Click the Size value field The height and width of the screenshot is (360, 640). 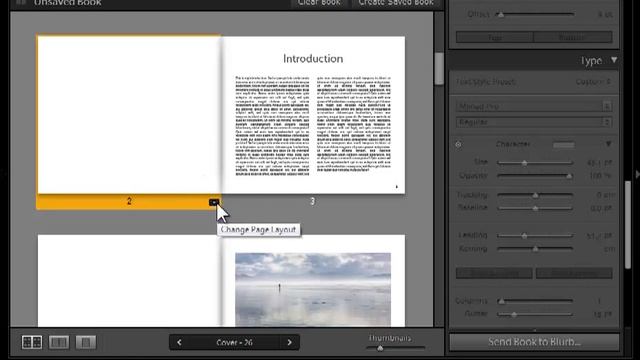[x=599, y=163]
